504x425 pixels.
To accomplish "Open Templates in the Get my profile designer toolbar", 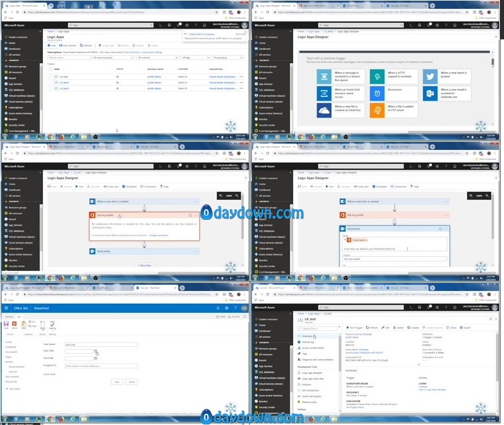I will 129,186.
